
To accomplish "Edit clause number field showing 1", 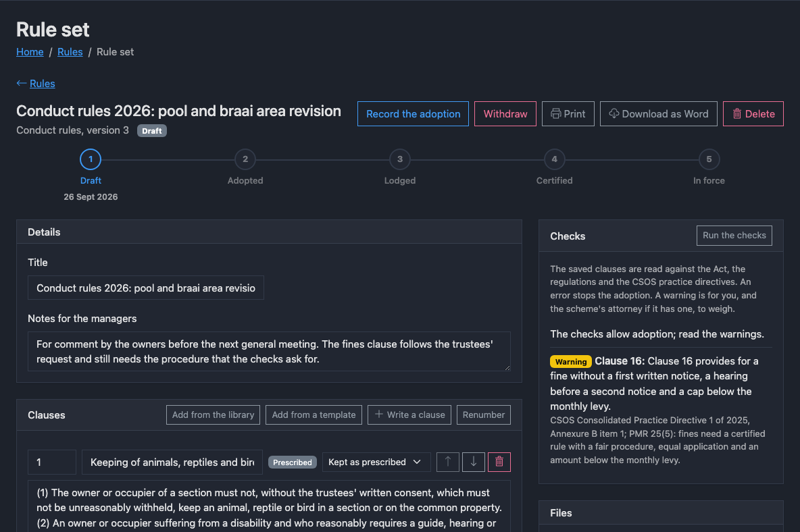I will (x=52, y=462).
